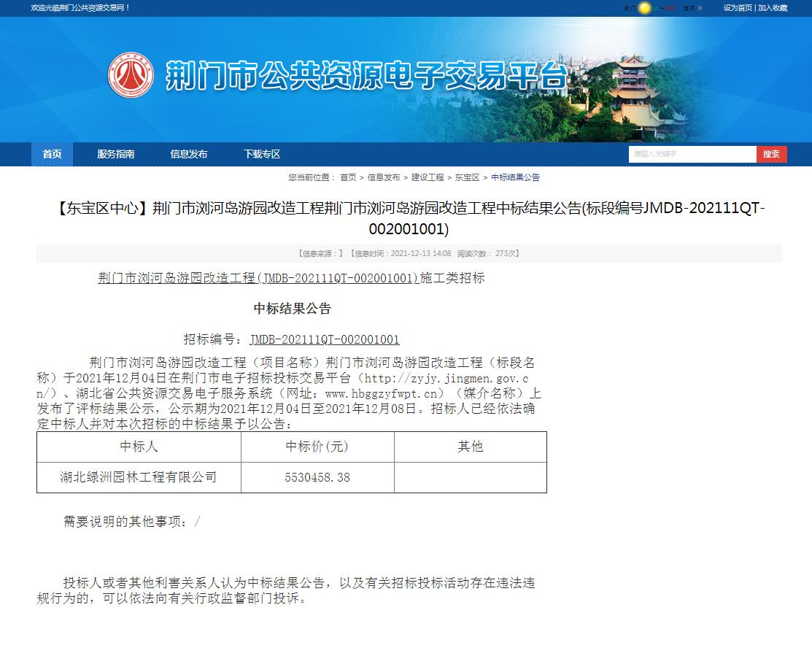Navigate to 建设工程 breadcrumb link
The width and height of the screenshot is (812, 656).
(428, 177)
